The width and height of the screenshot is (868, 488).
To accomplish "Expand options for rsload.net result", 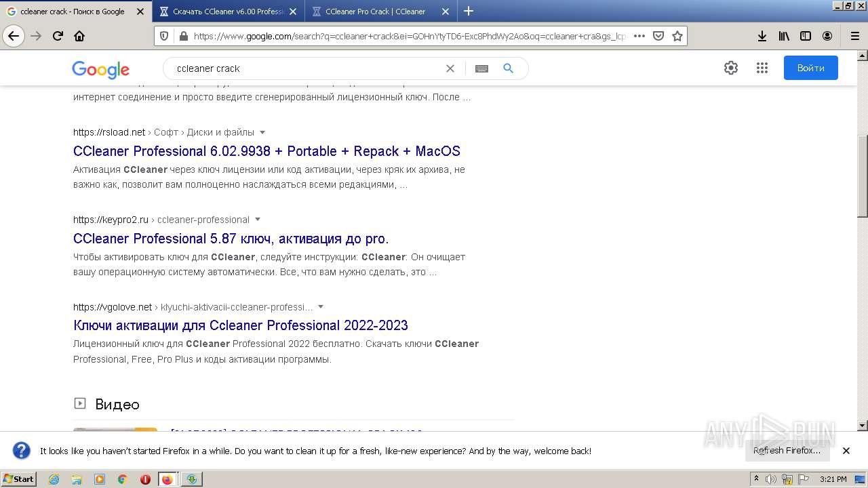I will pos(262,132).
